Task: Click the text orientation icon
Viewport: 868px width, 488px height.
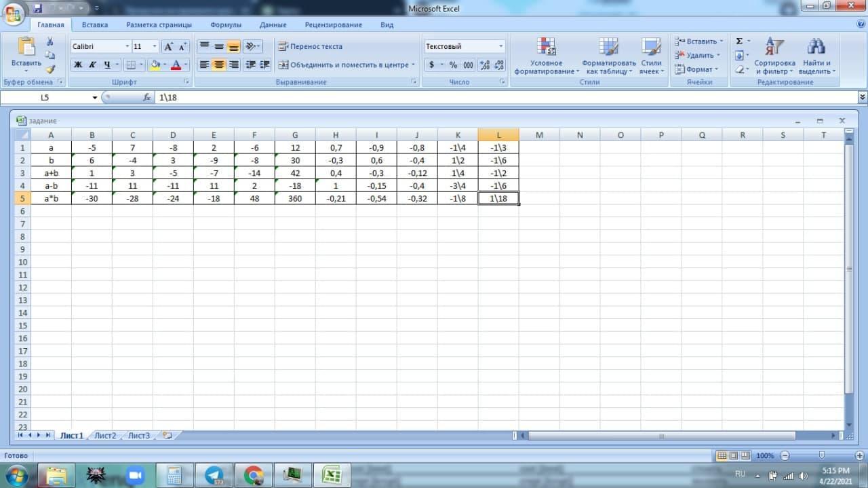Action: (x=250, y=47)
